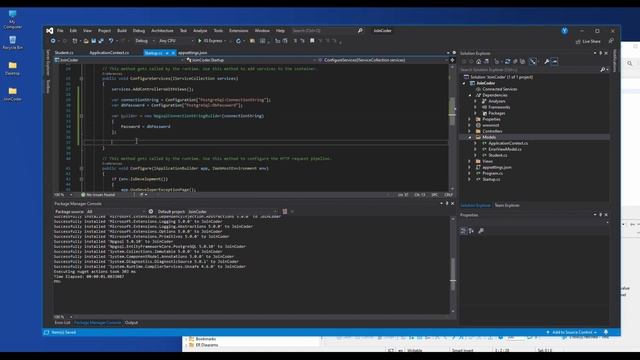Click the Search Solution Explorer field
Screen dimensions: 640x360
(529, 70)
